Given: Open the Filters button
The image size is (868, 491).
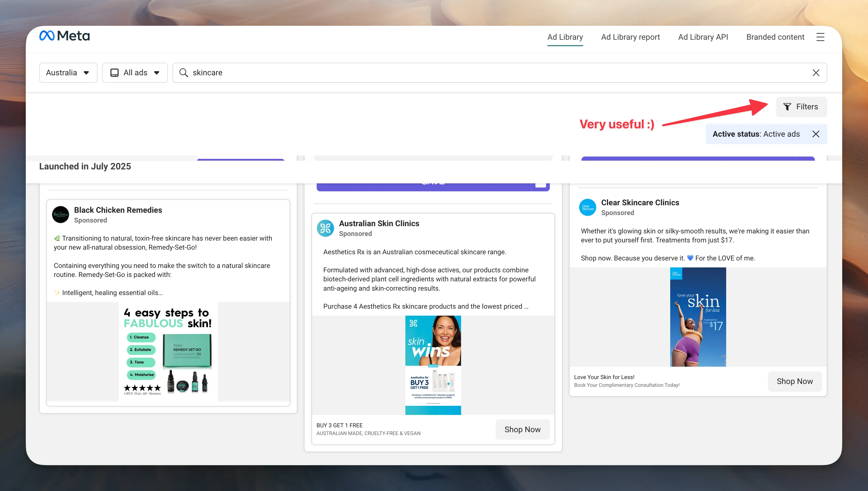Looking at the screenshot, I should (x=801, y=107).
